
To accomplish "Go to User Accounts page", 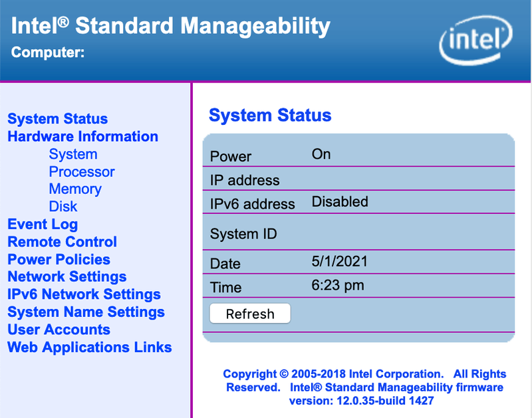I will pos(59,330).
